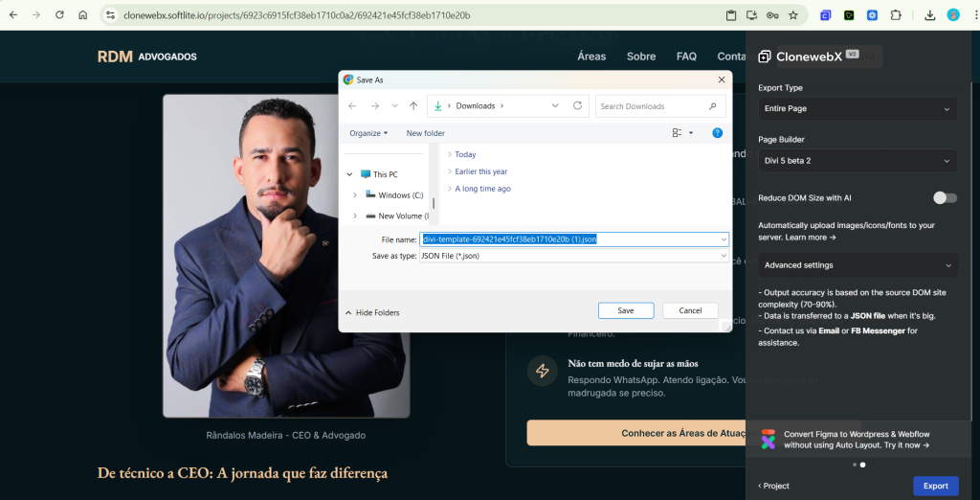Open more view options dropdown arrow

click(691, 133)
